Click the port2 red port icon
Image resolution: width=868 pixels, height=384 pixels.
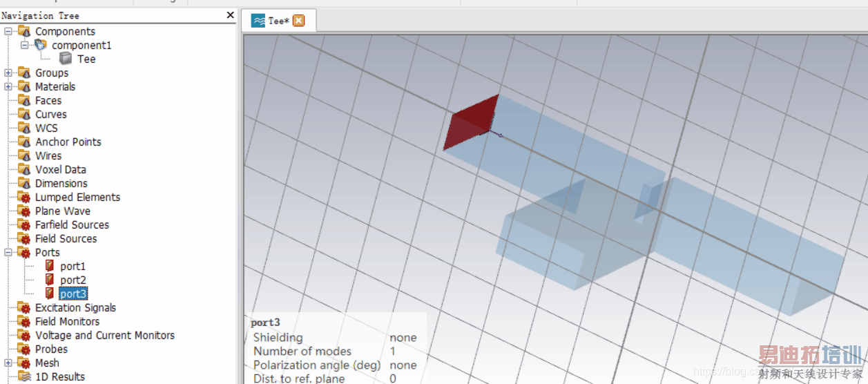click(49, 280)
